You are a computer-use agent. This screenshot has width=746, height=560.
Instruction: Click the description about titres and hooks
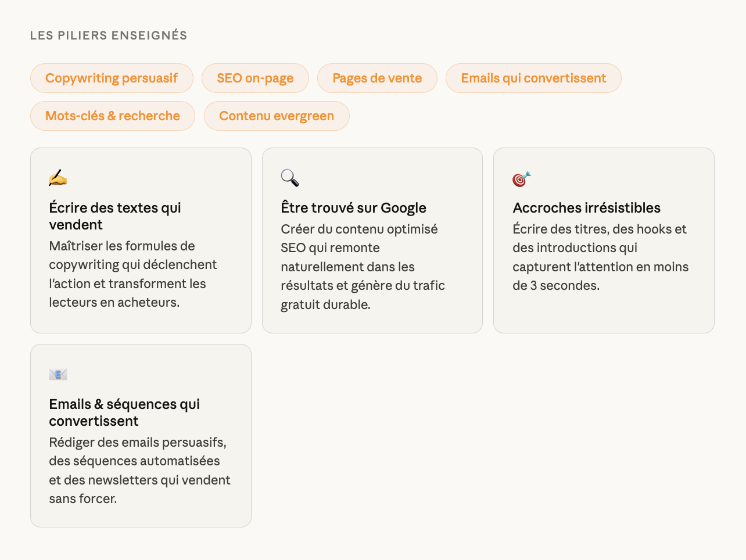coord(600,257)
